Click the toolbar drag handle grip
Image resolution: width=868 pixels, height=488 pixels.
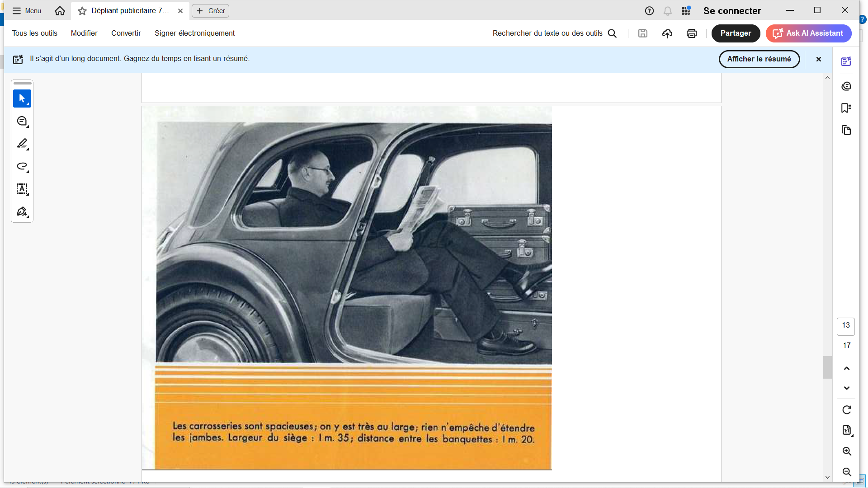[22, 84]
